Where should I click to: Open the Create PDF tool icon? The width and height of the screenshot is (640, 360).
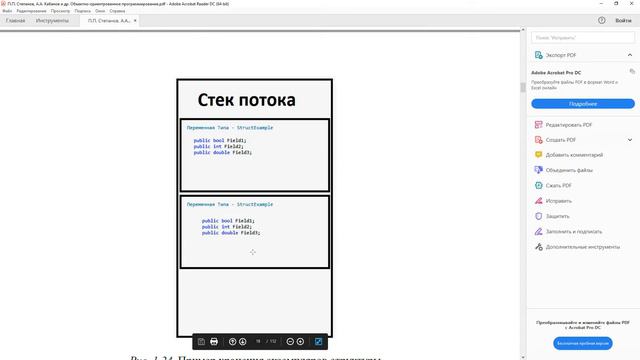538,140
